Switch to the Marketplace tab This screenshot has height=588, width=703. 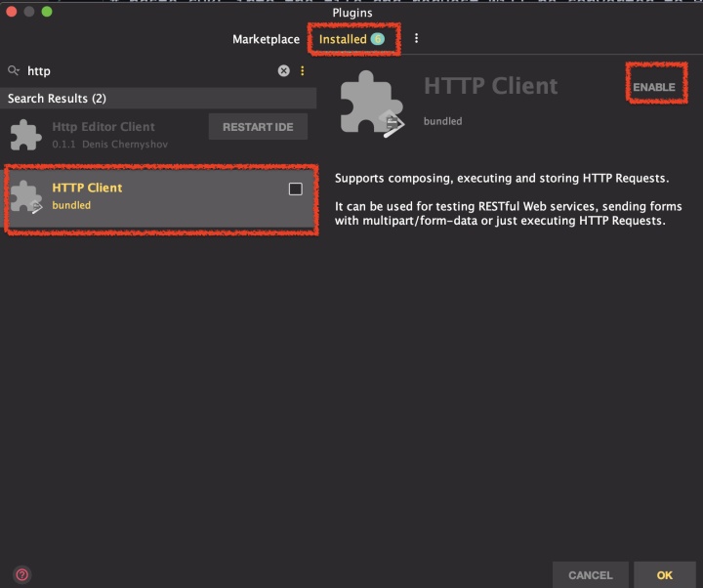pyautogui.click(x=266, y=39)
